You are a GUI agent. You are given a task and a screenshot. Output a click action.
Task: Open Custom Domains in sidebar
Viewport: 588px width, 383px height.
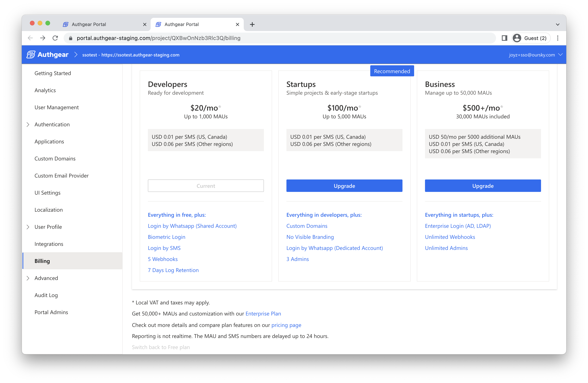tap(55, 159)
